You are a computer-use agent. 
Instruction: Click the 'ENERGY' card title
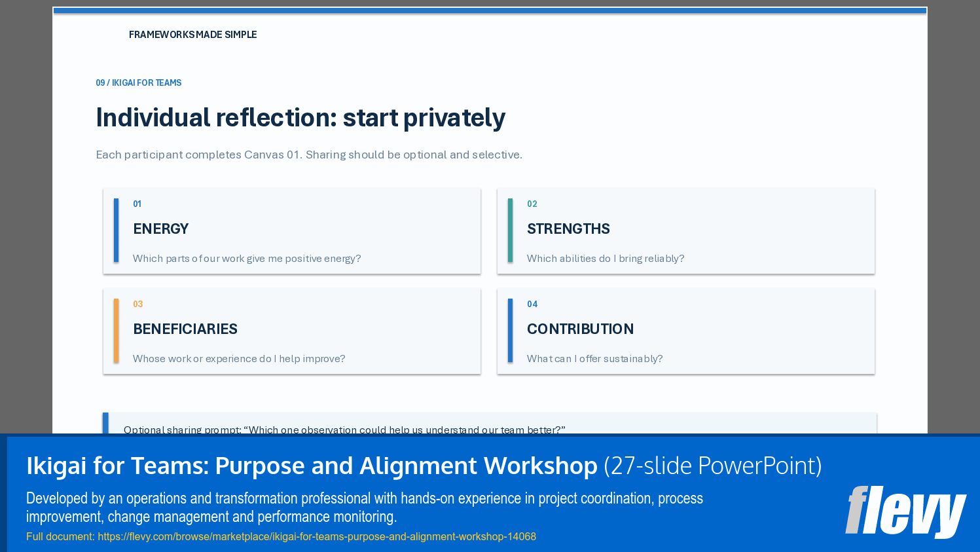[x=161, y=229]
